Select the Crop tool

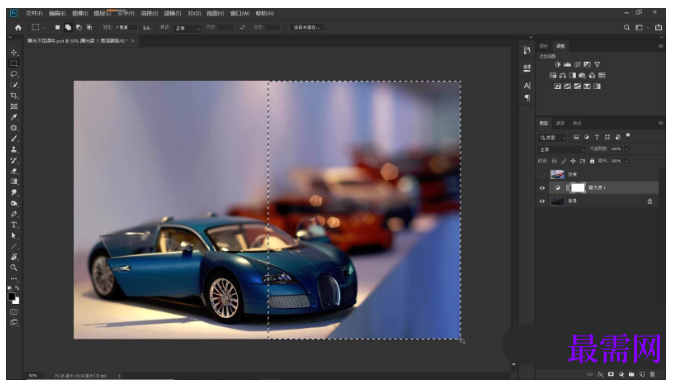click(14, 95)
